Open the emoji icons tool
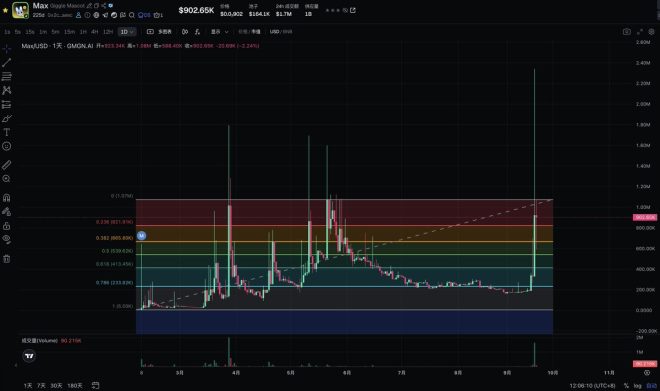 tap(6, 146)
